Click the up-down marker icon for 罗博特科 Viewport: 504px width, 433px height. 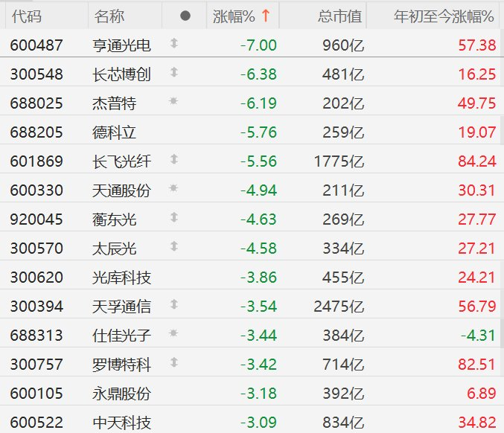174,362
